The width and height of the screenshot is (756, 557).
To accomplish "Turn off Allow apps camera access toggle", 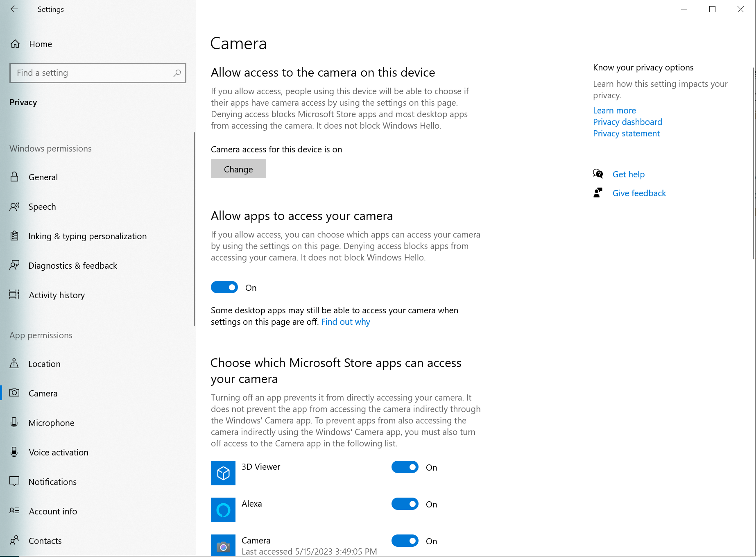I will pyautogui.click(x=224, y=288).
